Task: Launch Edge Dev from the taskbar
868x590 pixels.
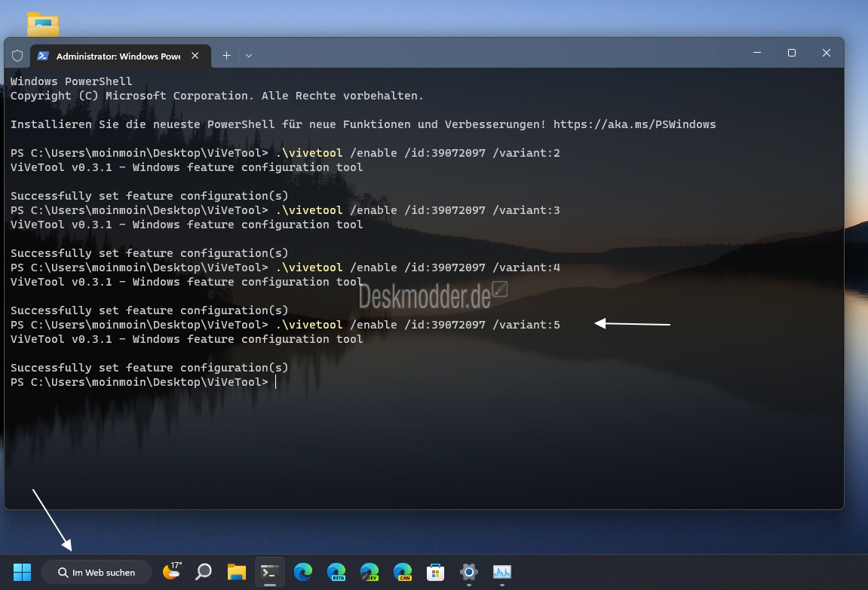Action: coord(370,572)
